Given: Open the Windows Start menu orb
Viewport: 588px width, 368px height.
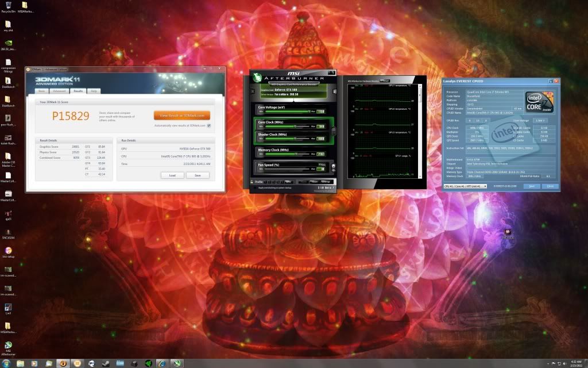Looking at the screenshot, I should (6, 363).
